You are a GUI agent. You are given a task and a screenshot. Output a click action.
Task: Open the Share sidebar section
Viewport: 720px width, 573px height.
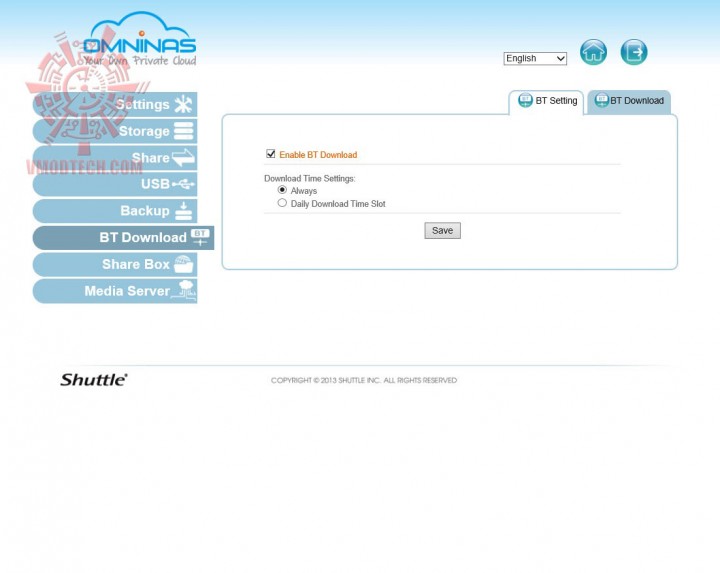point(115,157)
